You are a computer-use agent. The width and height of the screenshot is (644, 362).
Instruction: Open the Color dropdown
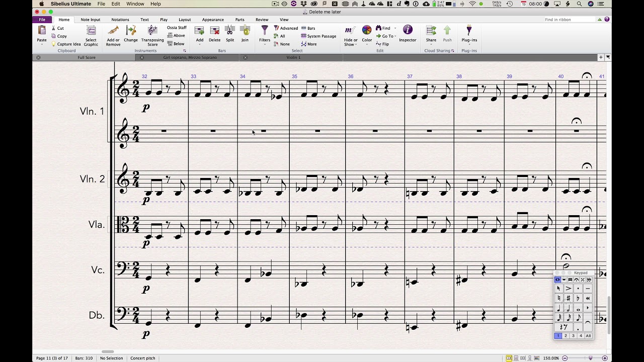367,44
